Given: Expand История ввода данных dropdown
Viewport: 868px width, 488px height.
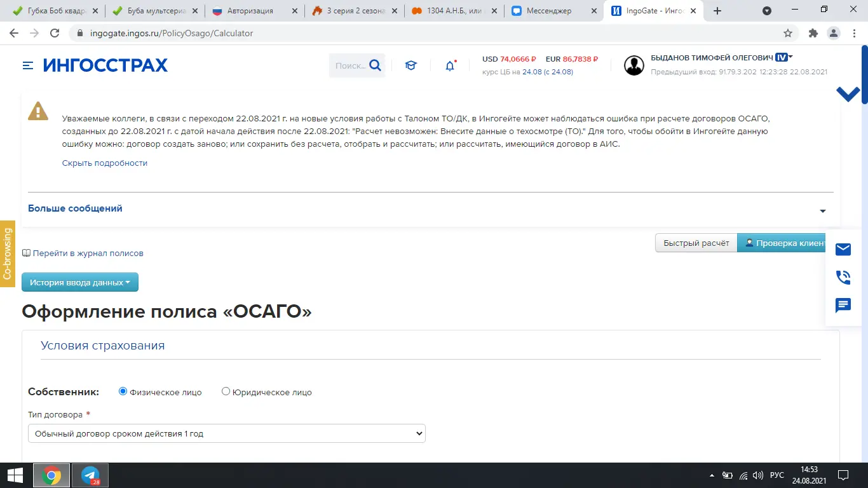Looking at the screenshot, I should click(x=80, y=282).
